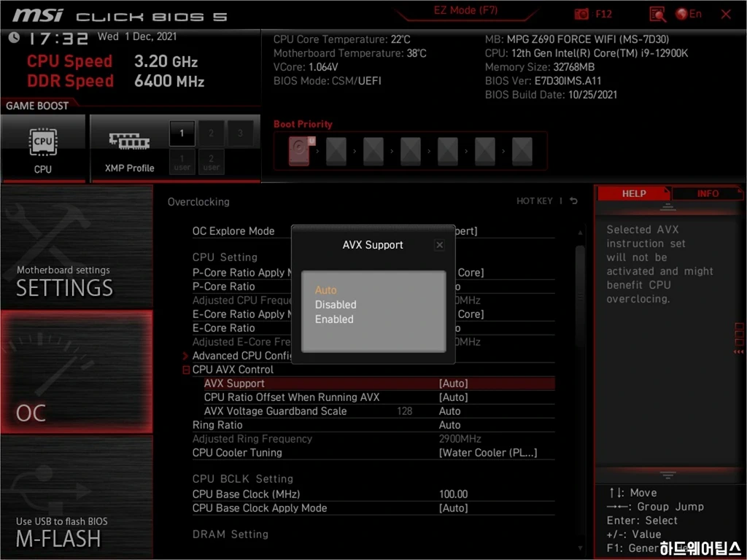
Task: Click the help panel top grip handle
Action: tap(667, 206)
